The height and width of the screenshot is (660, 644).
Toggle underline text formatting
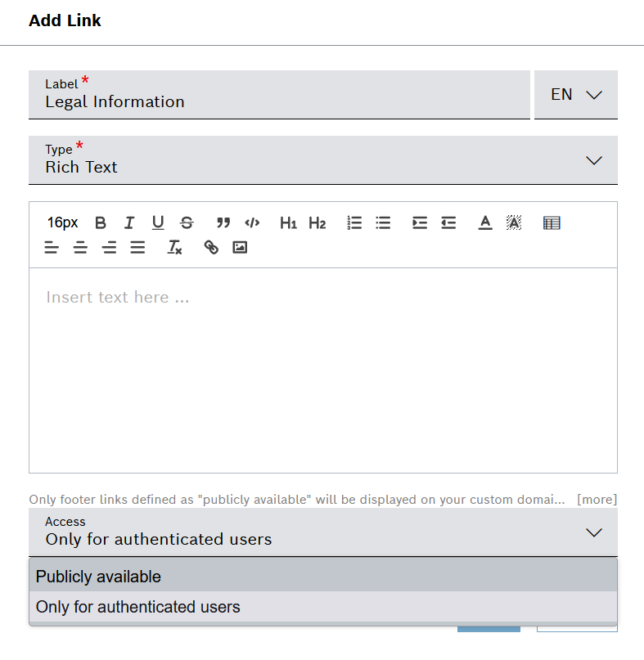(158, 222)
